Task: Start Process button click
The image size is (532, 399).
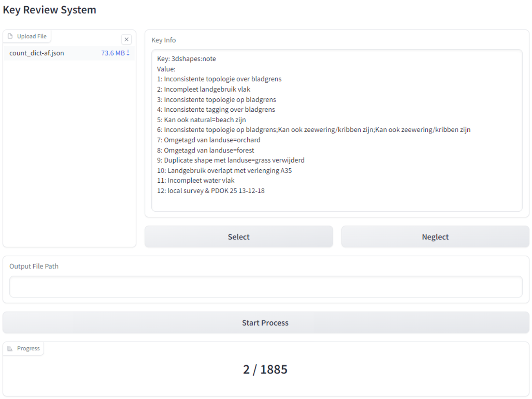Action: pyautogui.click(x=266, y=323)
